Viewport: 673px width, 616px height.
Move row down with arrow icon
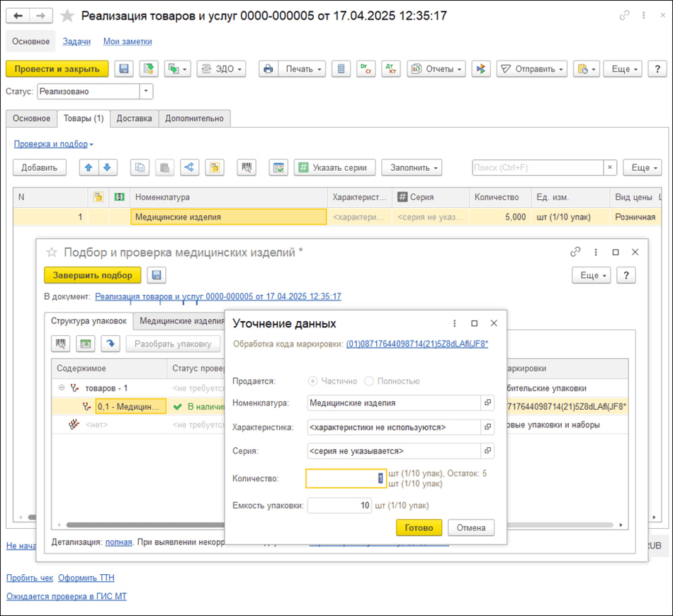(x=106, y=168)
